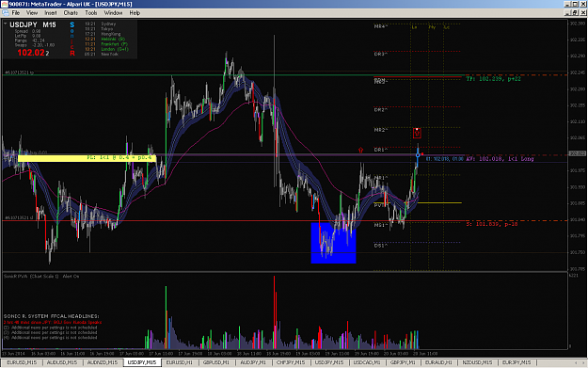Click the Helsinki session time row
The height and width of the screenshot is (368, 588).
point(105,39)
